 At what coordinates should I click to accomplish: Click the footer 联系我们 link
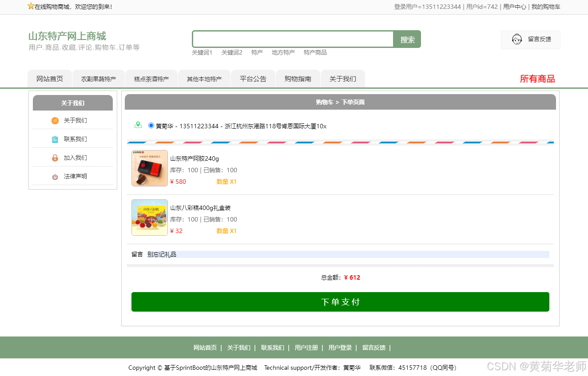(x=273, y=348)
